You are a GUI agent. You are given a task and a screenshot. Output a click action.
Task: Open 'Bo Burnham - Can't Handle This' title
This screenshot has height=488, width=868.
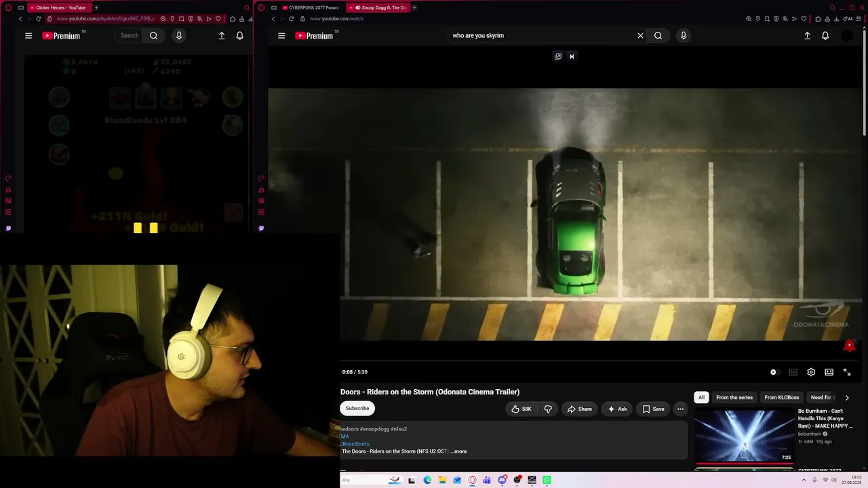(825, 418)
